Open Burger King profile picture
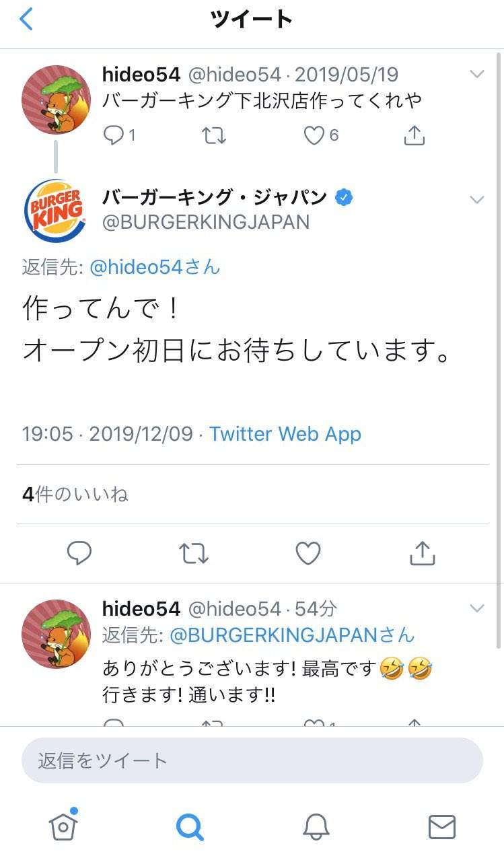The height and width of the screenshot is (860, 504). pos(55,210)
